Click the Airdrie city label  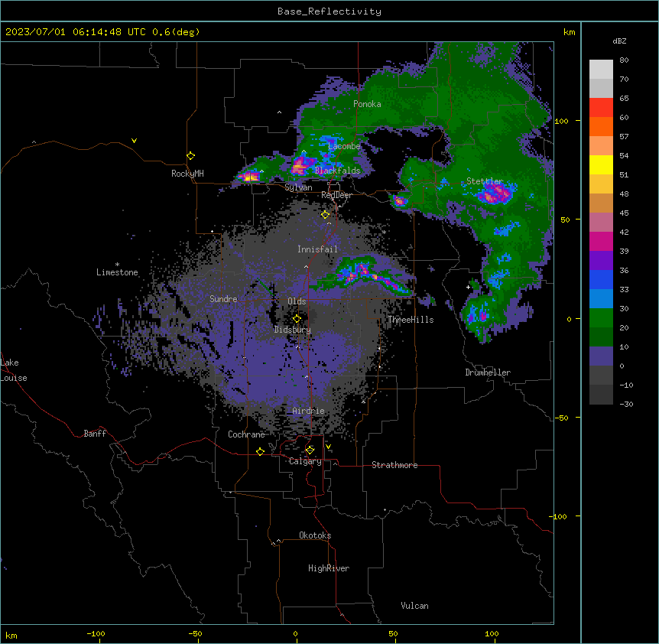coord(309,411)
